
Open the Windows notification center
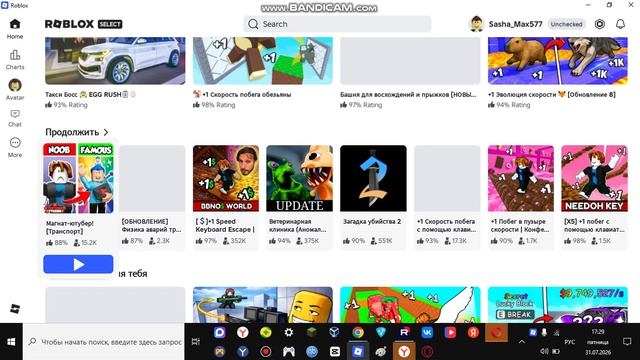(x=627, y=342)
